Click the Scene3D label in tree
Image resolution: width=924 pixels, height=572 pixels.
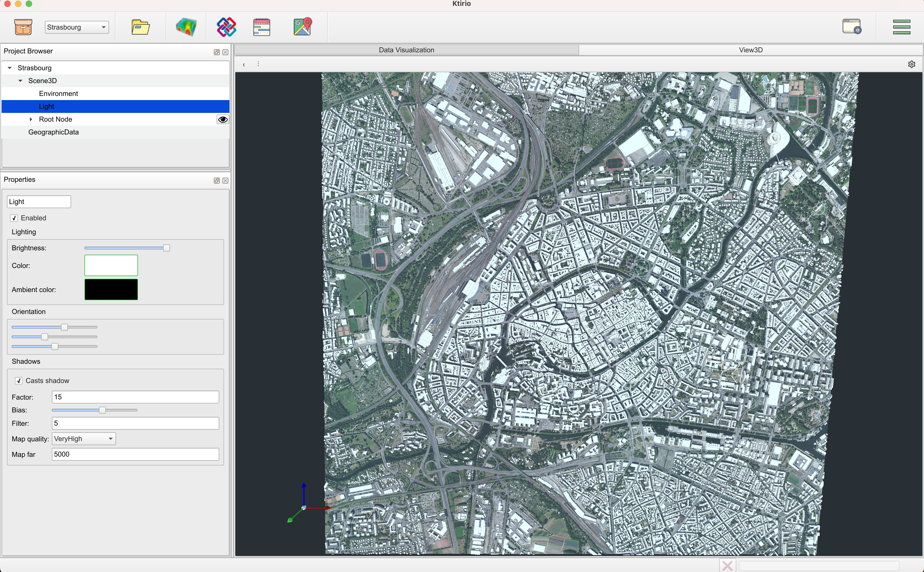tap(42, 81)
